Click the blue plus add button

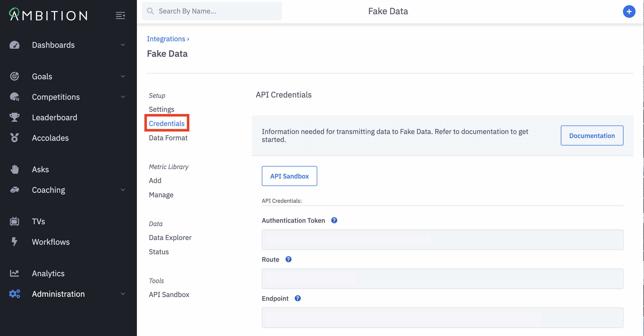coord(629,11)
